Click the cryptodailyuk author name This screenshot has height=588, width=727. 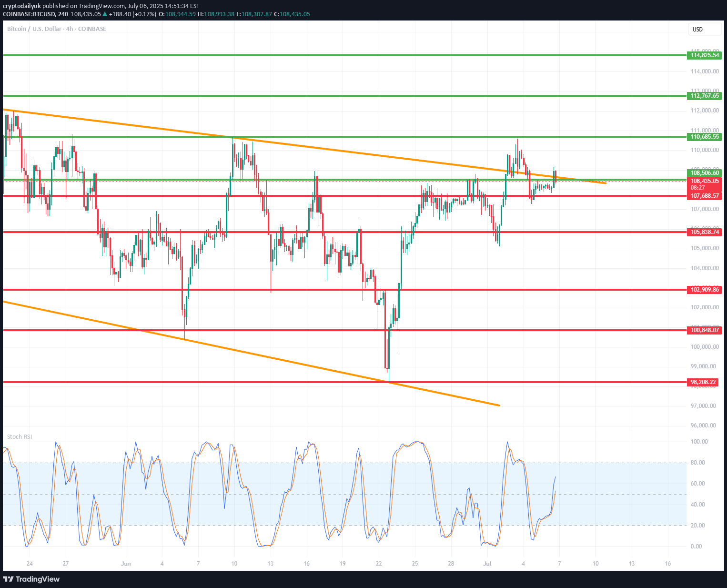[x=22, y=6]
